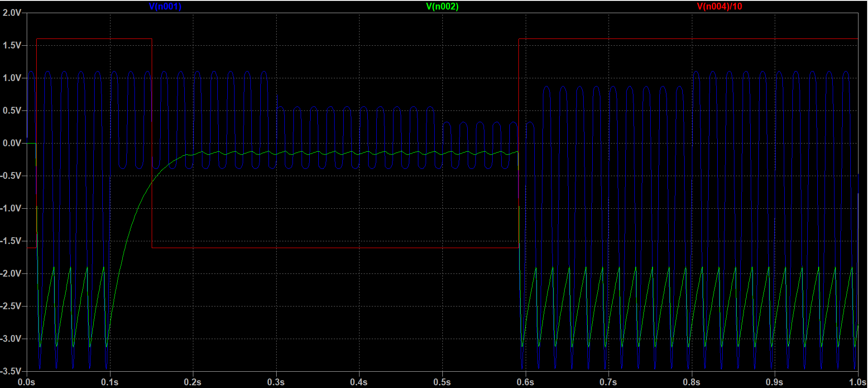The width and height of the screenshot is (868, 388).
Task: Click the blue V(n001) trace label
Action: click(x=165, y=6)
